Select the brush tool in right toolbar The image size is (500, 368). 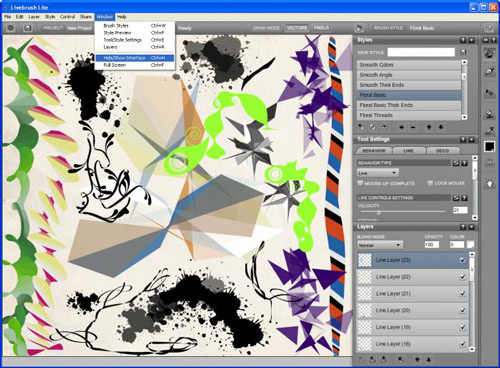click(489, 54)
